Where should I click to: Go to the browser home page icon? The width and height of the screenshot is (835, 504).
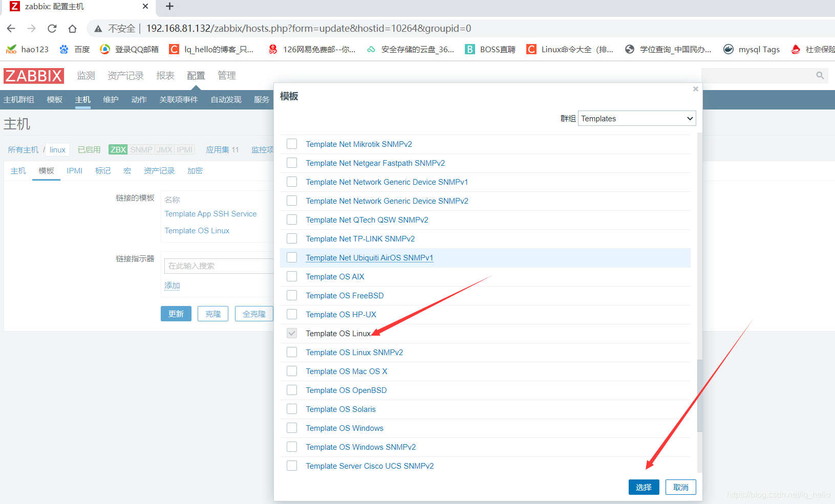(x=72, y=28)
